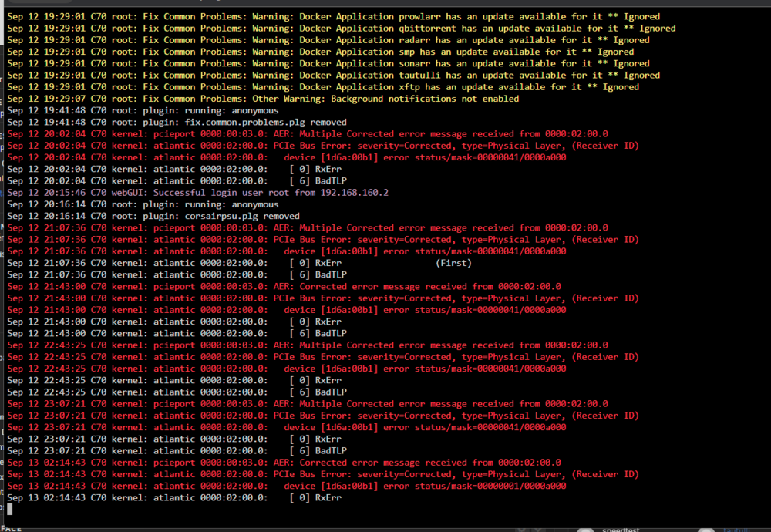Click the 21:43:00 pcieport Corrected error line
The height and width of the screenshot is (532, 771).
[284, 287]
